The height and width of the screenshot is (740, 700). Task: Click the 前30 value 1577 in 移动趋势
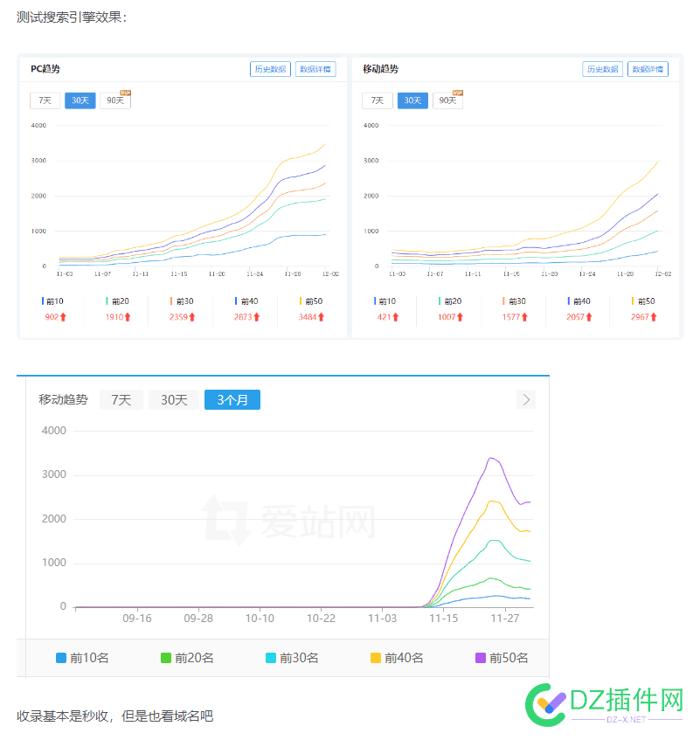[511, 317]
